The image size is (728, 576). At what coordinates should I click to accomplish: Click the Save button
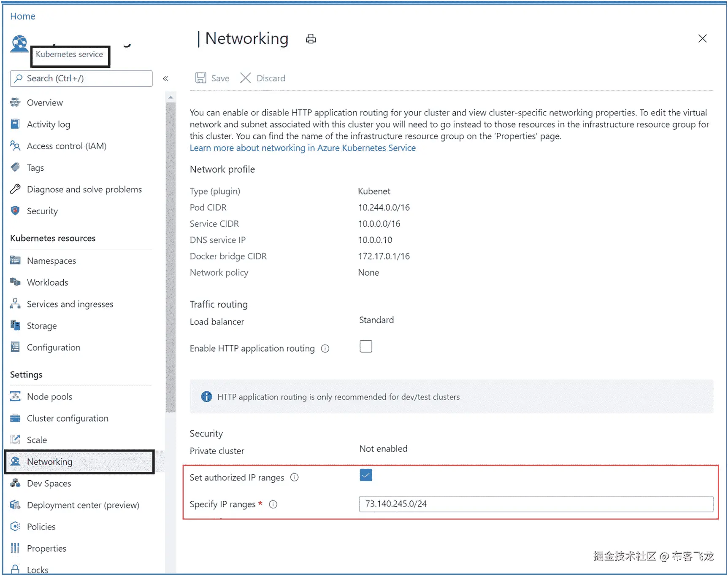pyautogui.click(x=212, y=78)
